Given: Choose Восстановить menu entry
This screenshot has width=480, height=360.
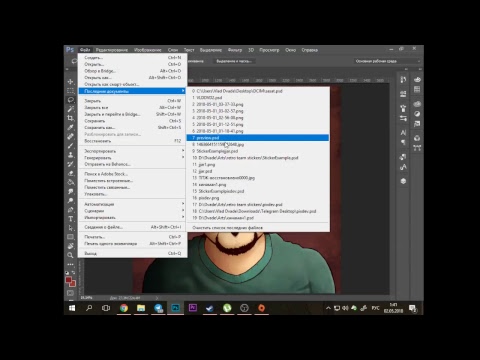Looking at the screenshot, I should 132,141.
